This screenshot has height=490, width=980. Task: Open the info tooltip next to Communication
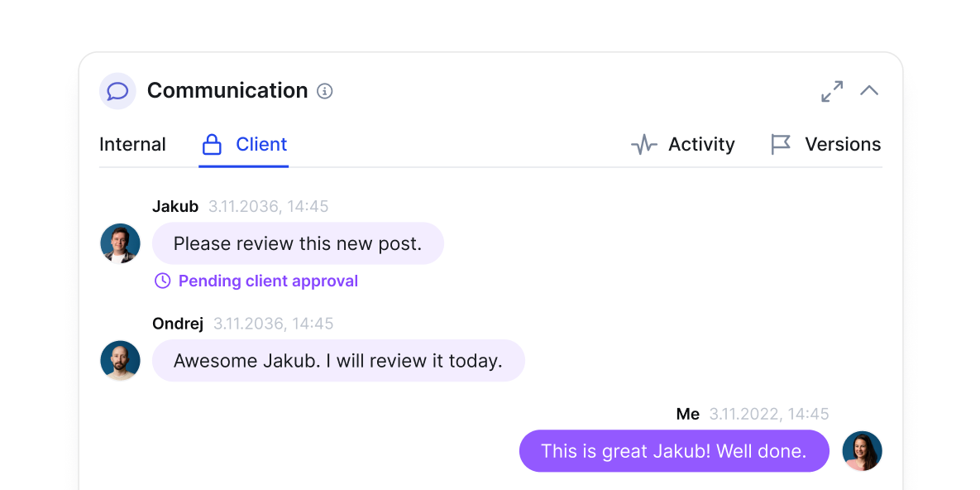click(x=323, y=91)
